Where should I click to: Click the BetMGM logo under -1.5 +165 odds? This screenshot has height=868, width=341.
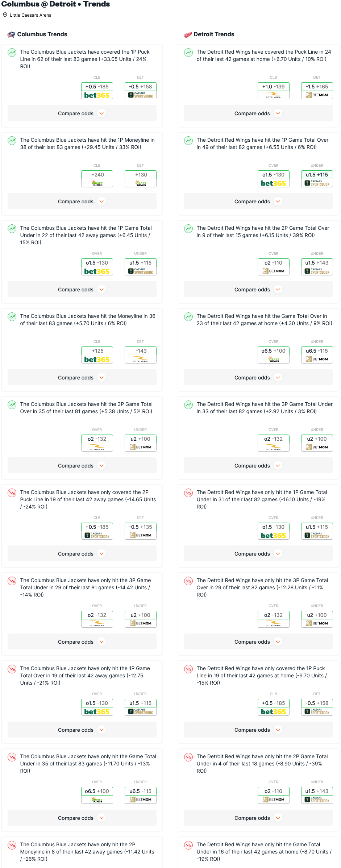[317, 95]
